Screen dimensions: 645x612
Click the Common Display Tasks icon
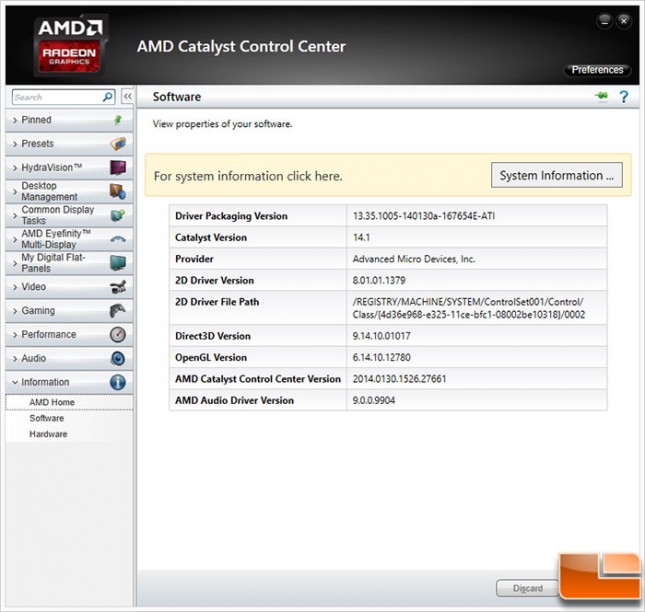(x=118, y=215)
